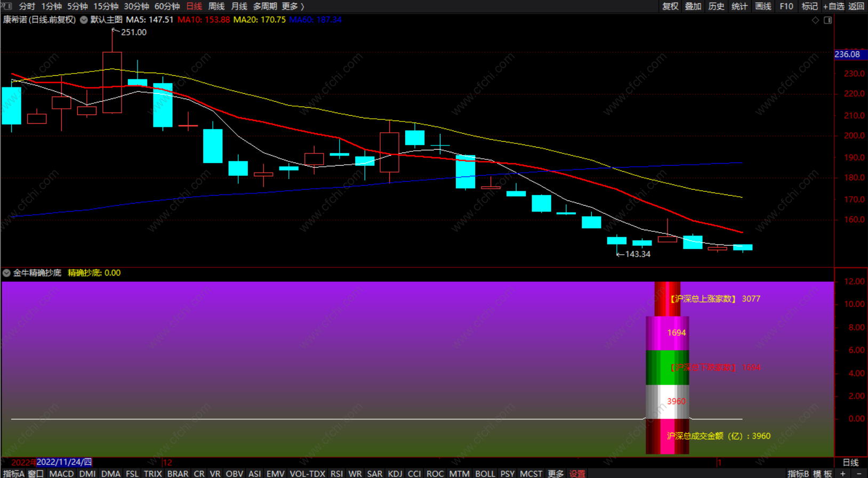Open 设置 indicator settings
Viewport: 868px width, 478px height.
[x=577, y=473]
